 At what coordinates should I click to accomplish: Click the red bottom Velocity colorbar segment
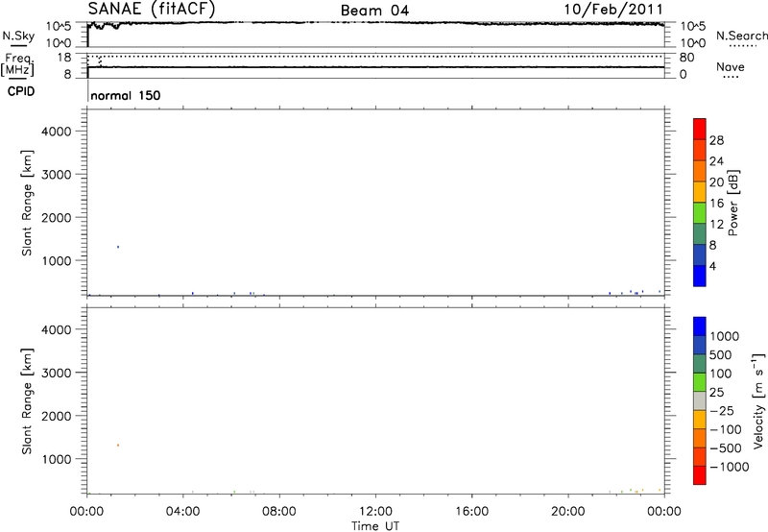[700, 475]
